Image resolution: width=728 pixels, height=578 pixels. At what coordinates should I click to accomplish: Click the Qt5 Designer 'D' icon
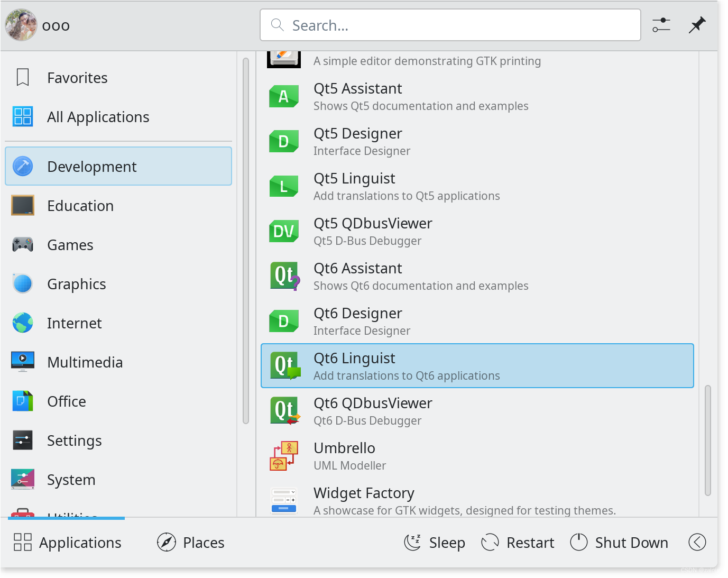pyautogui.click(x=284, y=142)
